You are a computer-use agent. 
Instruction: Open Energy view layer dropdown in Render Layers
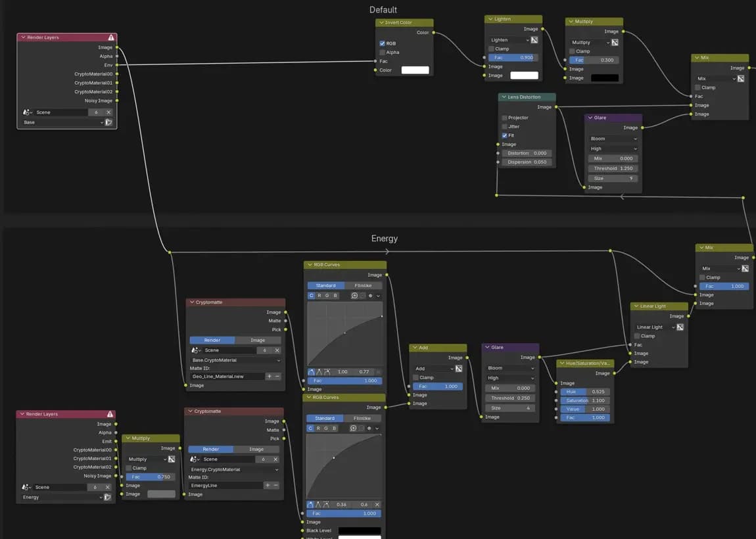pos(62,497)
